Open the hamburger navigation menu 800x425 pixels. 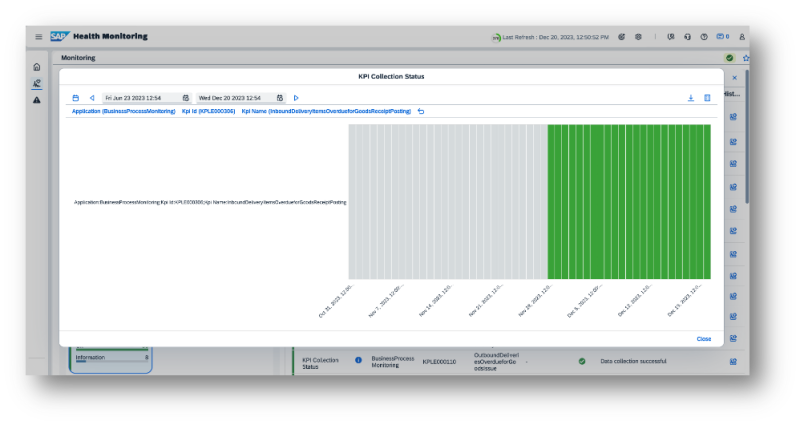point(39,37)
